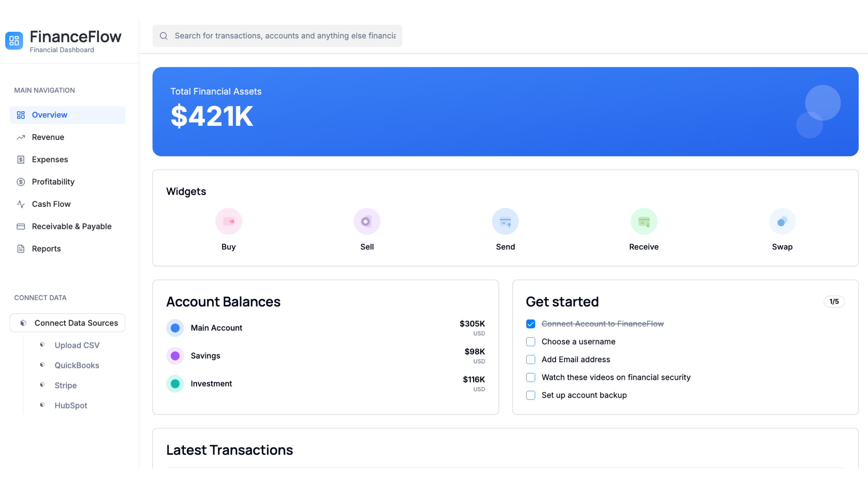Click the FinanceFlow logo icon
This screenshot has width=868, height=488.
14,40
